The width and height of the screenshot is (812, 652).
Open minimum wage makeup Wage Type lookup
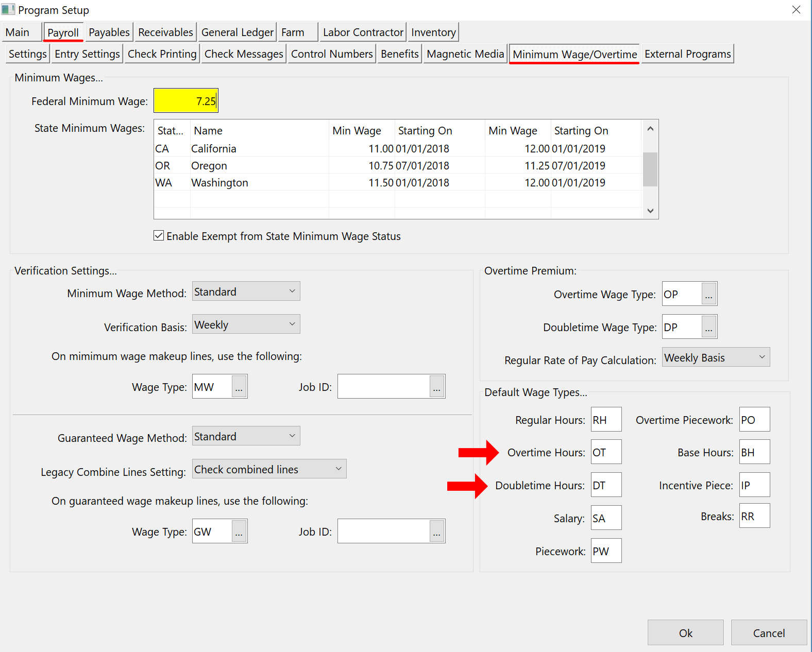[239, 387]
